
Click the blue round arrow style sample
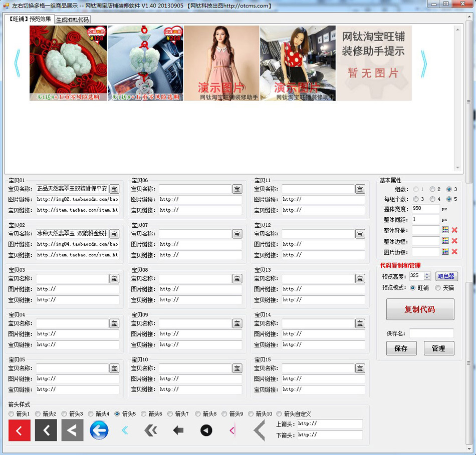99,430
